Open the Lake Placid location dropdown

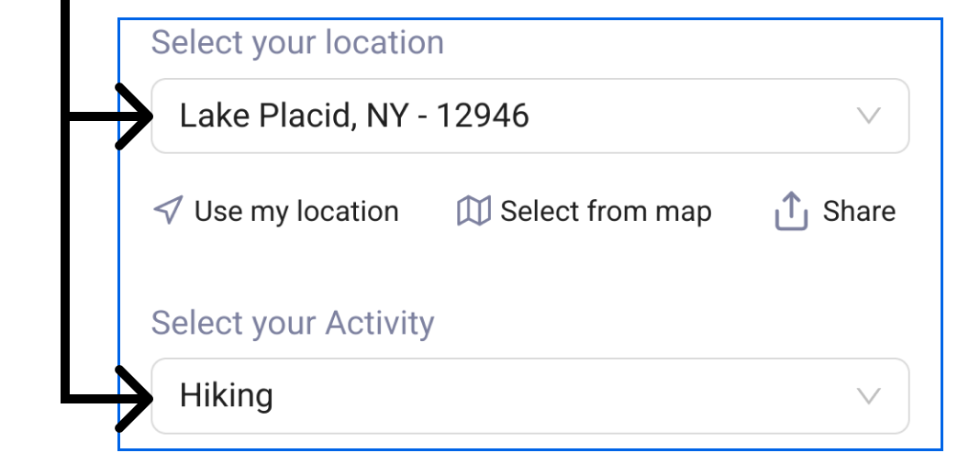pyautogui.click(x=529, y=116)
